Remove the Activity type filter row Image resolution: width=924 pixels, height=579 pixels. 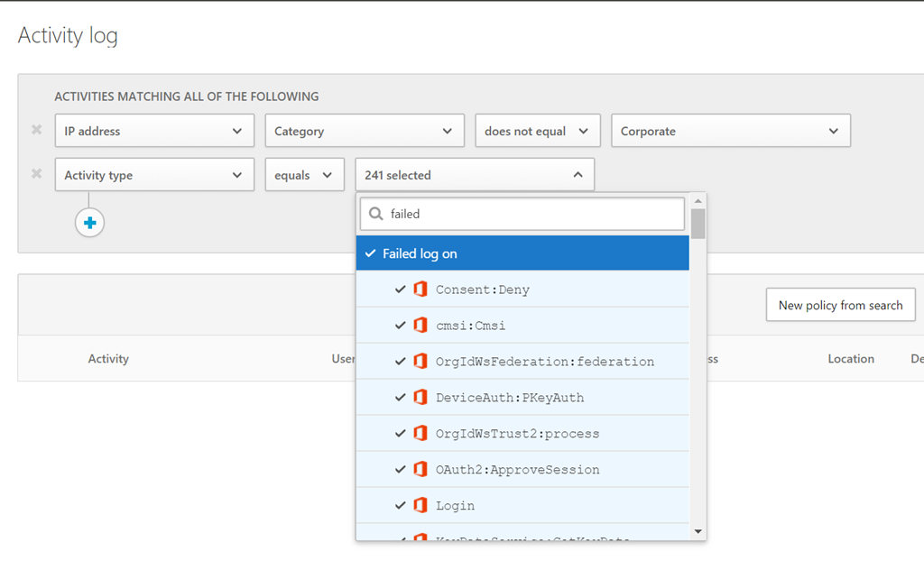[36, 174]
